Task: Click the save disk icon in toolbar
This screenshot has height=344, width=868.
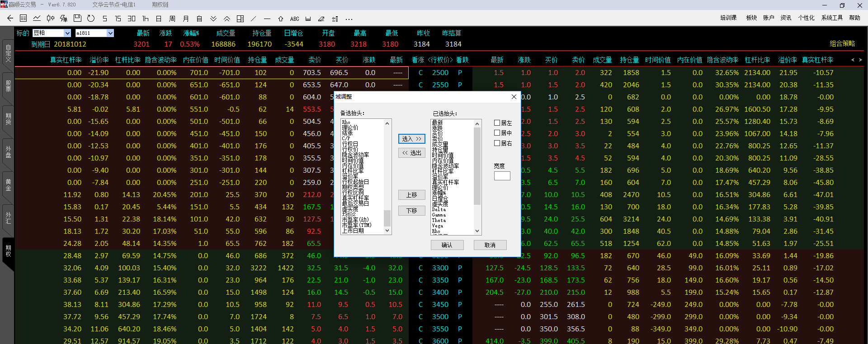Action: pos(77,19)
